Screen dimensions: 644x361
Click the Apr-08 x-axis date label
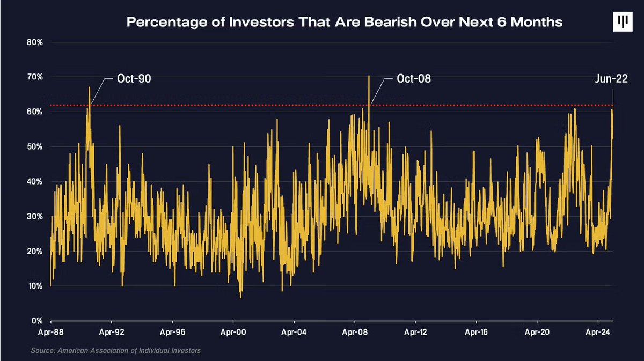[x=355, y=332]
